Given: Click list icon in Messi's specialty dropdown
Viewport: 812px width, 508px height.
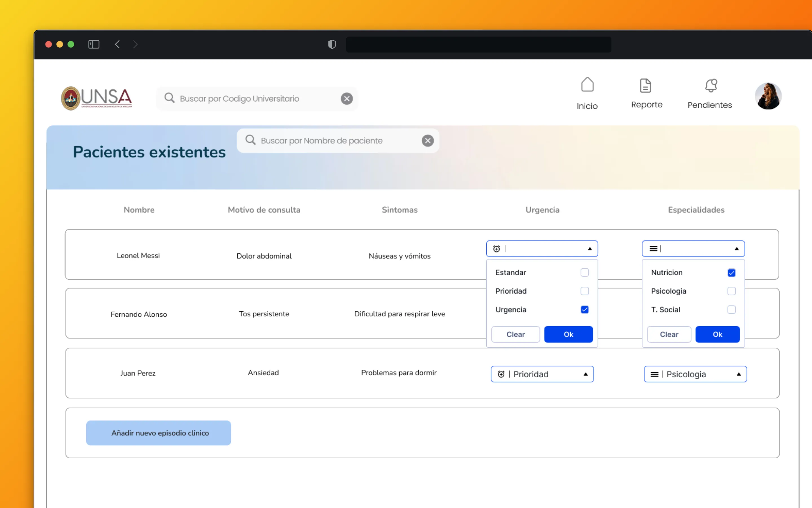Looking at the screenshot, I should tap(653, 249).
